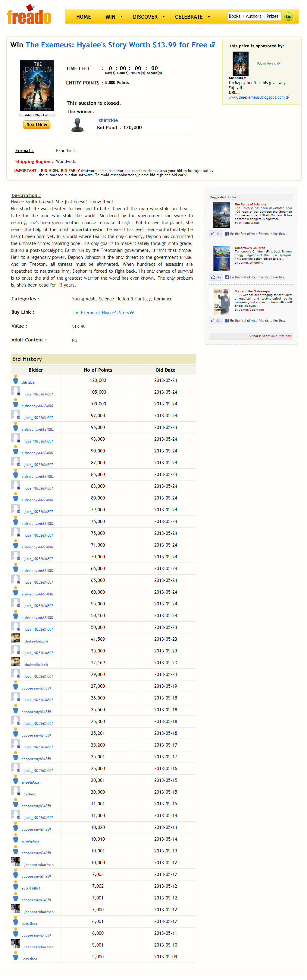The width and height of the screenshot is (307, 980).
Task: Expand the CELEBRATE menu dropdown arrow
Action: click(x=209, y=17)
